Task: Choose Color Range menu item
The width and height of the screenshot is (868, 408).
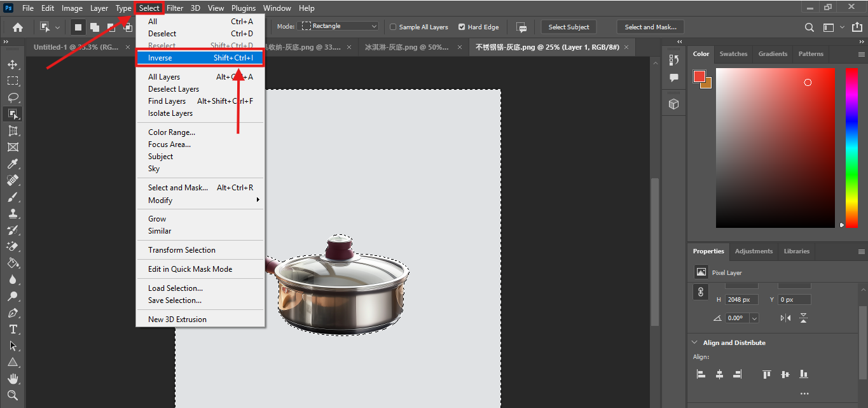Action: click(x=200, y=132)
